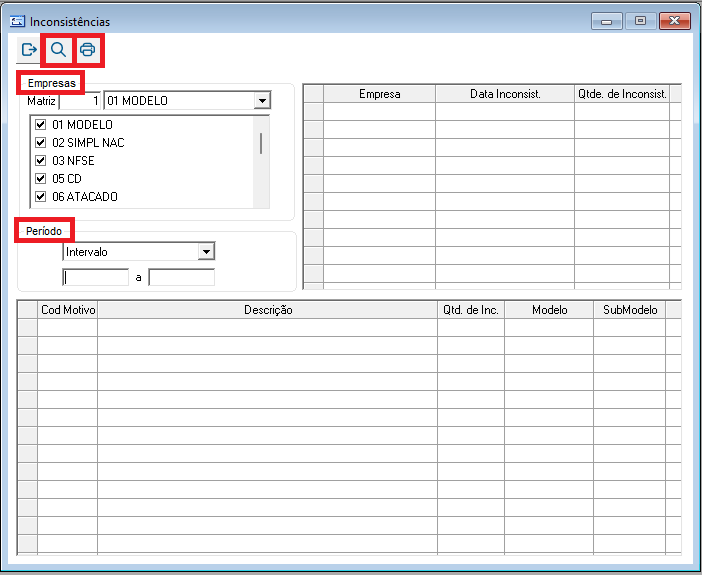Open the Matriz company dropdown
Image resolution: width=702 pixels, height=575 pixels.
262,101
